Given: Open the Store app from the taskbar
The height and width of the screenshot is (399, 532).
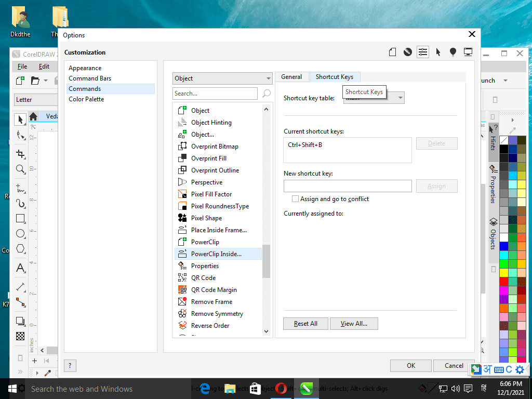Looking at the screenshot, I should tap(255, 389).
